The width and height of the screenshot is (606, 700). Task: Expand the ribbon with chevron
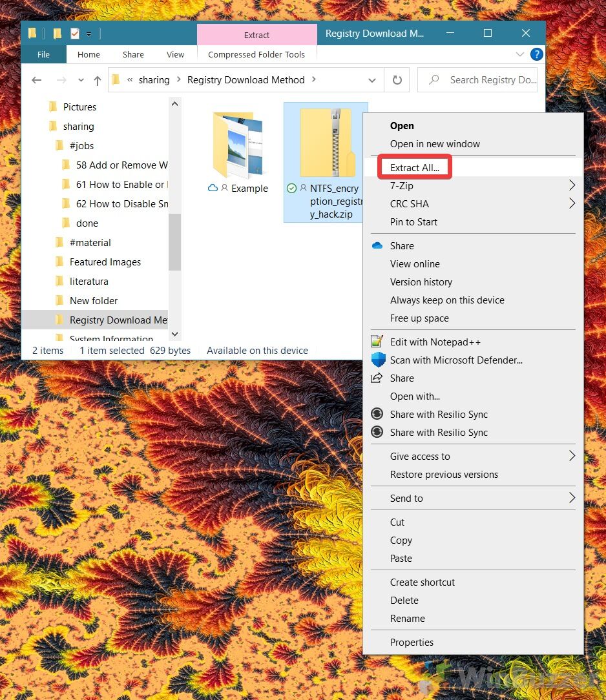(520, 54)
